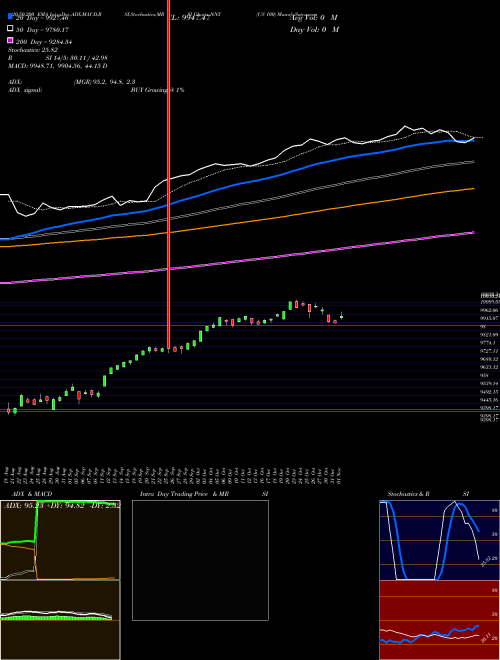The image size is (500, 660).
Task: Click the 'Avg Vol: 0 M' label
Action: click(x=314, y=18)
